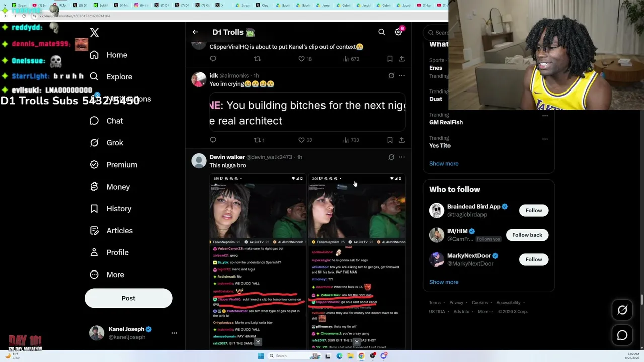644x362 pixels.
Task: Open Grok explain on Devin walker's post
Action: click(x=391, y=157)
